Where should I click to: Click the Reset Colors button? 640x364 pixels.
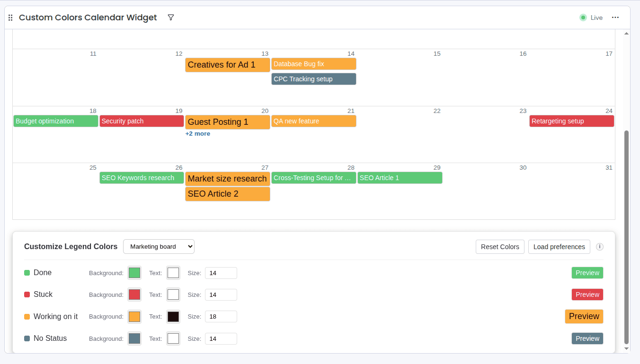pyautogui.click(x=500, y=246)
